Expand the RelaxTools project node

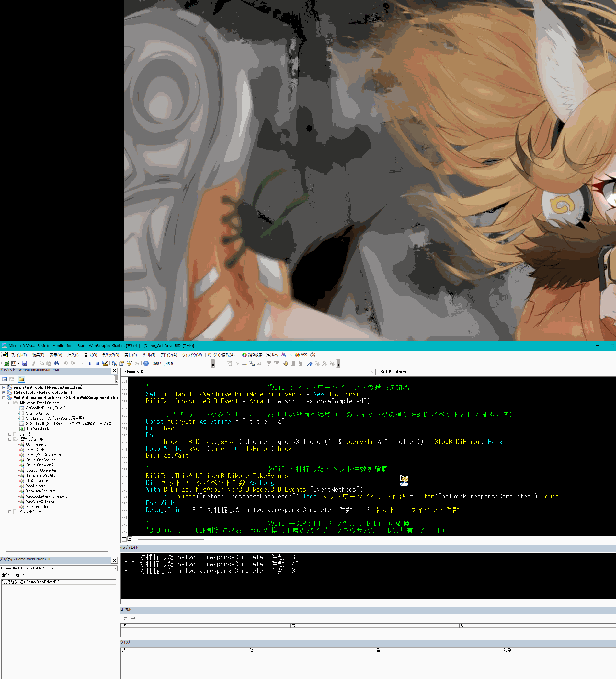pyautogui.click(x=4, y=392)
